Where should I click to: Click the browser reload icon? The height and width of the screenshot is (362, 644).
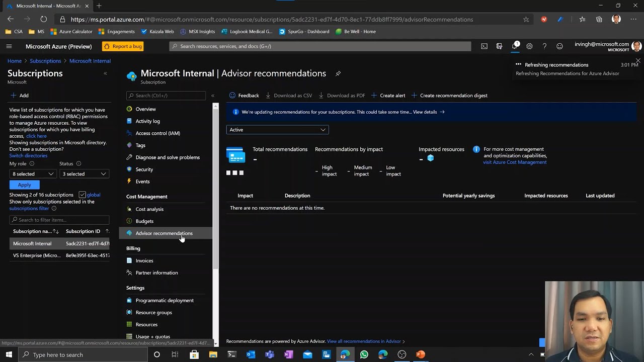pyautogui.click(x=44, y=19)
